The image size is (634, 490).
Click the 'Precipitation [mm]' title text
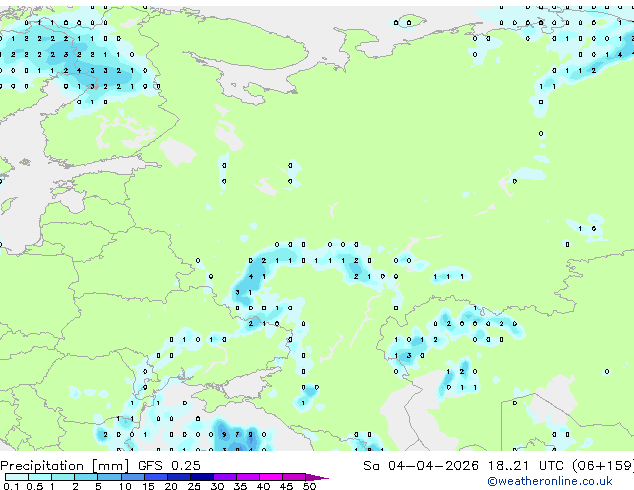click(65, 466)
